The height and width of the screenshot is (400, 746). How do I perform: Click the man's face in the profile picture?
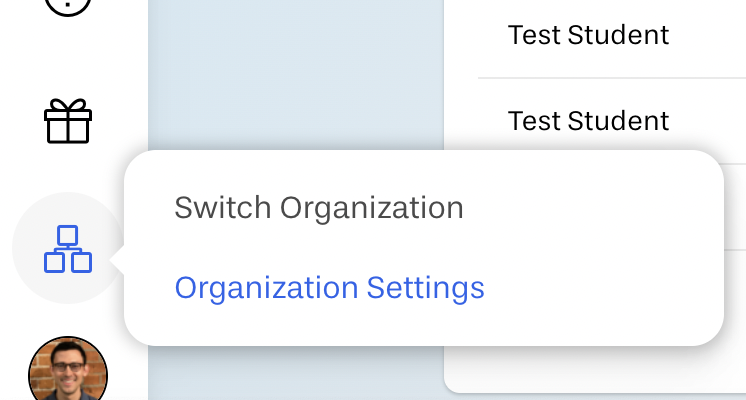point(68,366)
